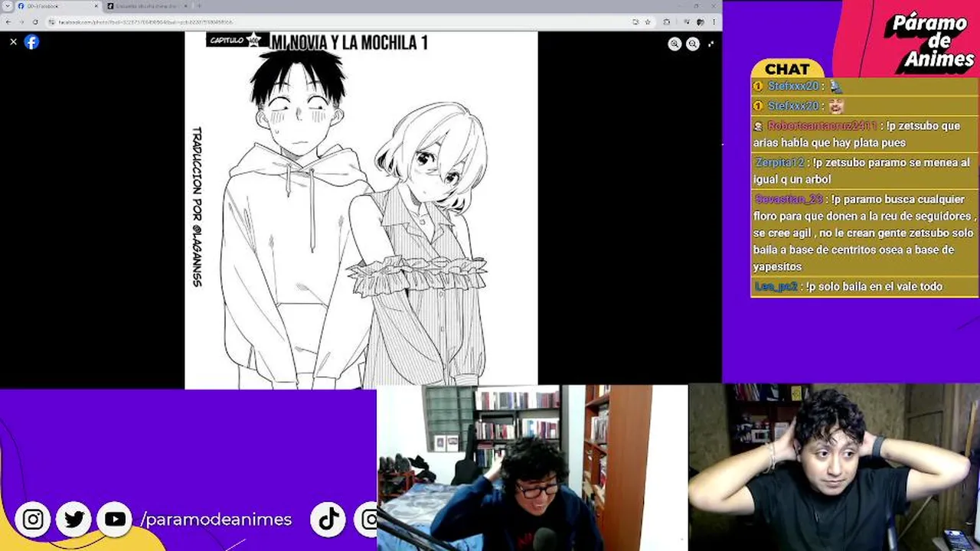980x551 pixels.
Task: Click the YouTube icon in the overlay
Action: coord(115,520)
